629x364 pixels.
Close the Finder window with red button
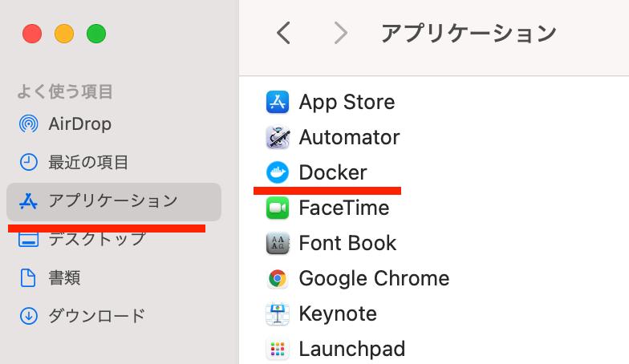(x=32, y=34)
